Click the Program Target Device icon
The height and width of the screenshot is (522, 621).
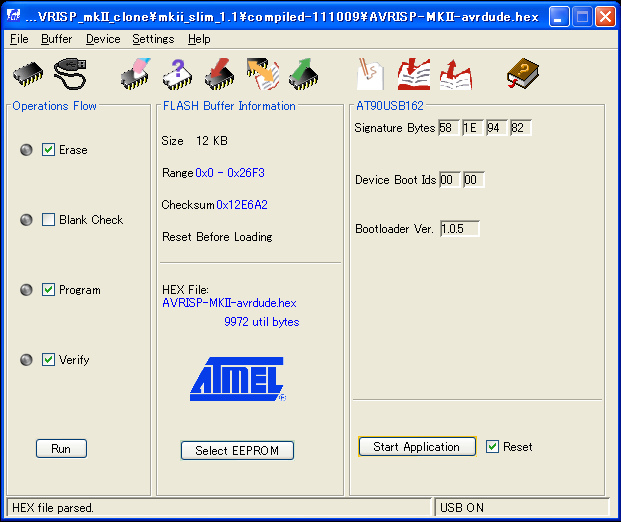219,74
